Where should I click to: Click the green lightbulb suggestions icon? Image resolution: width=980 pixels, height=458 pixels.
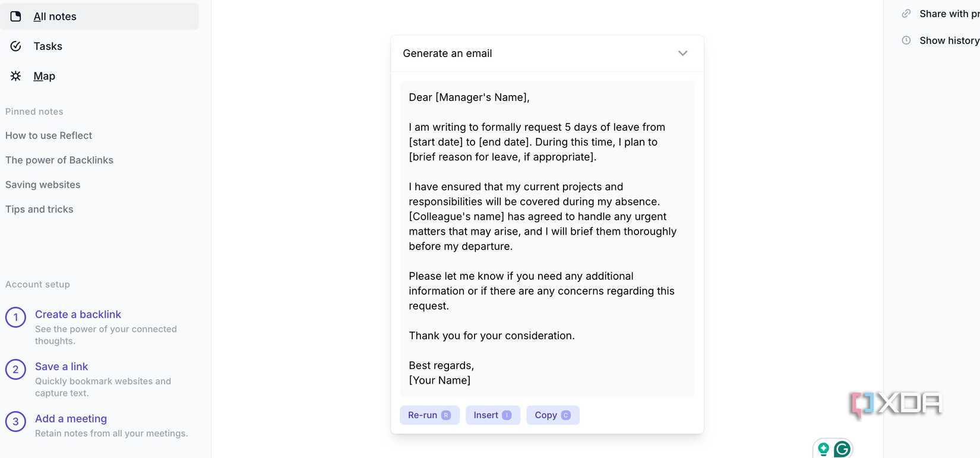point(823,450)
